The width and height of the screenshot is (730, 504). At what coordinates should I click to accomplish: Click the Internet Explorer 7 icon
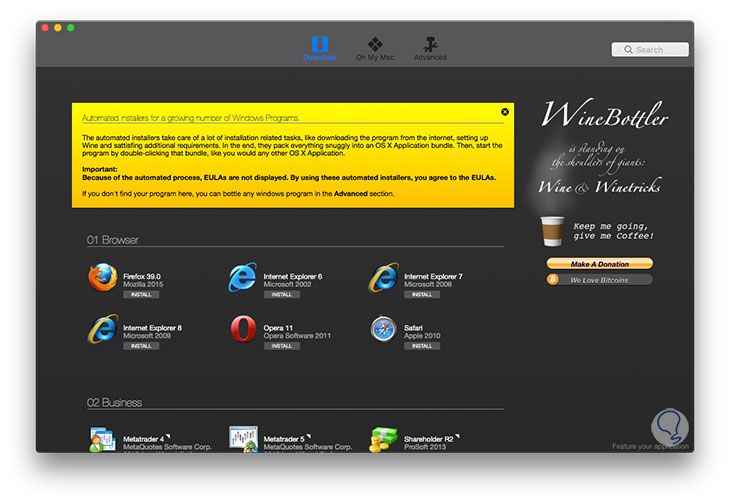pos(384,277)
